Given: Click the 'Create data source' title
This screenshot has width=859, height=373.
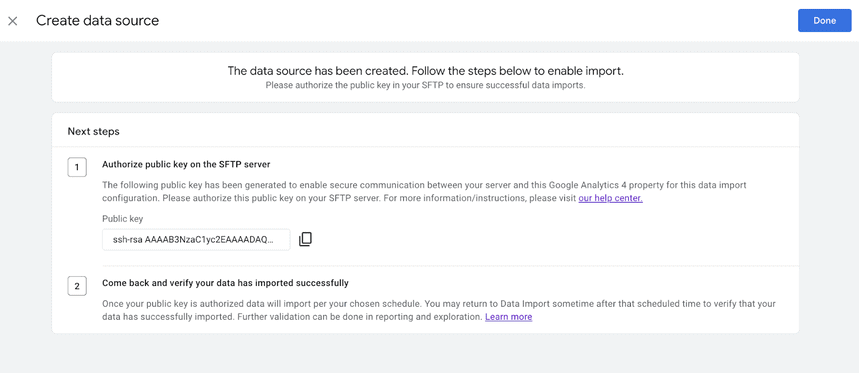Looking at the screenshot, I should coord(98,21).
